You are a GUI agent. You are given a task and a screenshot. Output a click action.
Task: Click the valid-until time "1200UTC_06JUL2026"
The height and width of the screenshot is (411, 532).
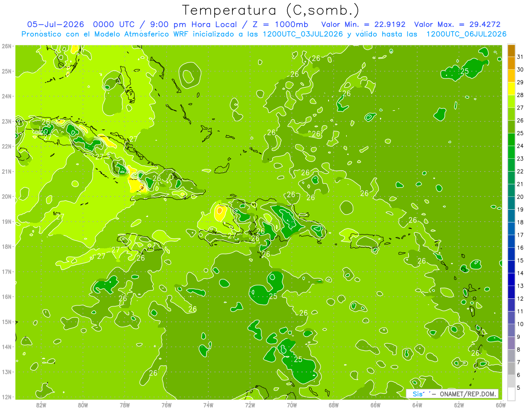pos(466,34)
